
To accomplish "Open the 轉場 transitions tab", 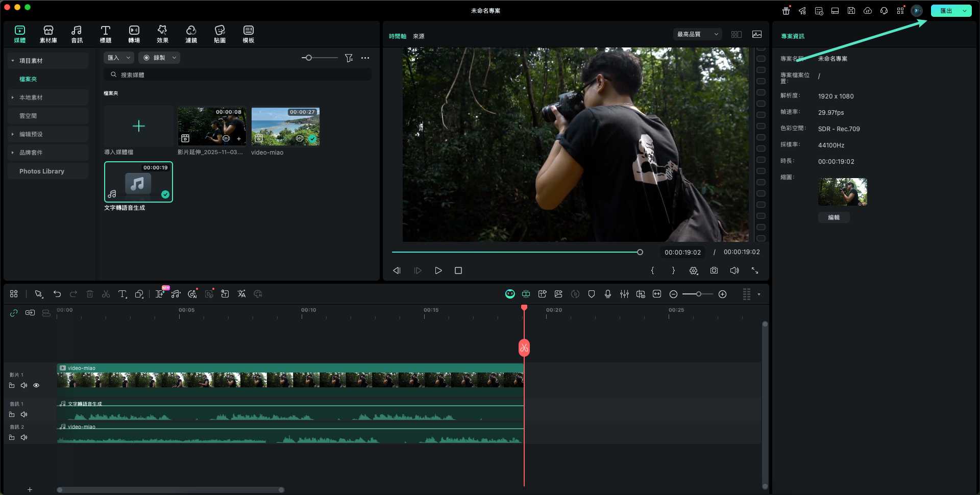I will pyautogui.click(x=134, y=34).
